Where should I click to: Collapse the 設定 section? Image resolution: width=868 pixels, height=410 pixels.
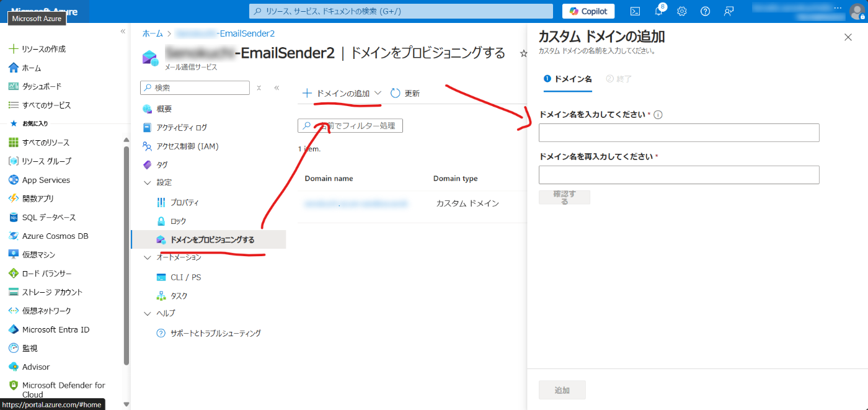click(x=147, y=183)
